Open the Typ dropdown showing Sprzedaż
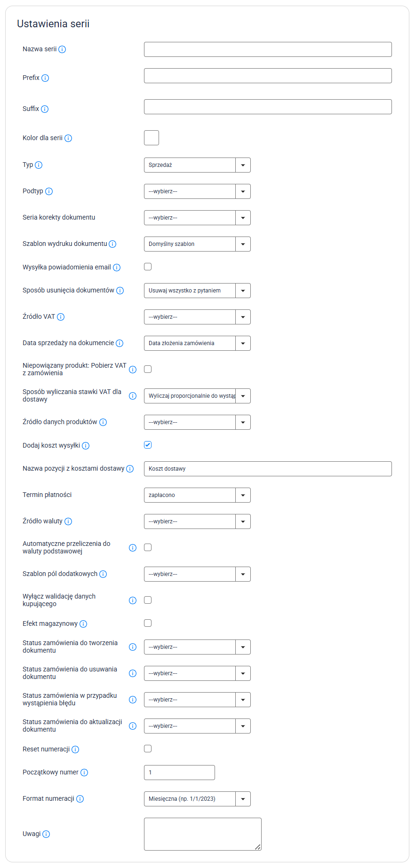Viewport: 415px width, 868px height. point(197,165)
